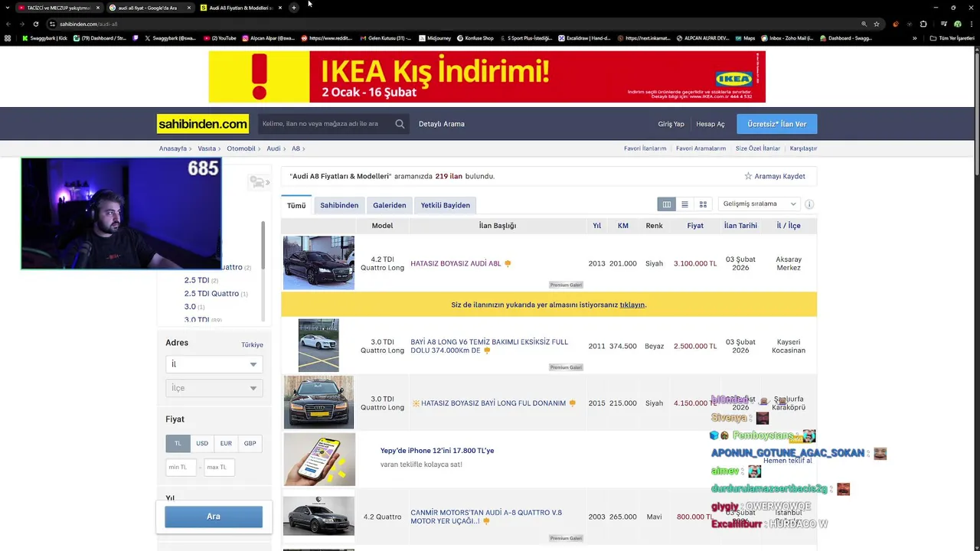Image resolution: width=980 pixels, height=551 pixels.
Task: Open Giriş Yap link
Action: pyautogui.click(x=671, y=124)
